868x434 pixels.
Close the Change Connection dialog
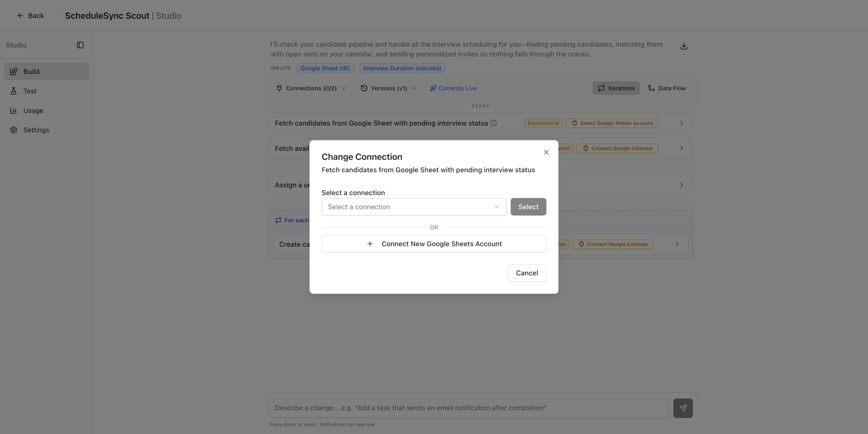click(546, 152)
